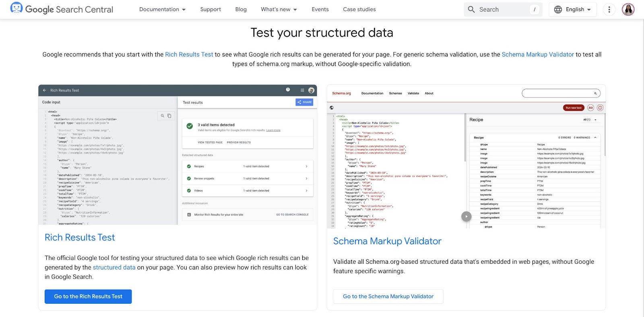
Task: Click the blue SHARE button
Action: click(304, 102)
